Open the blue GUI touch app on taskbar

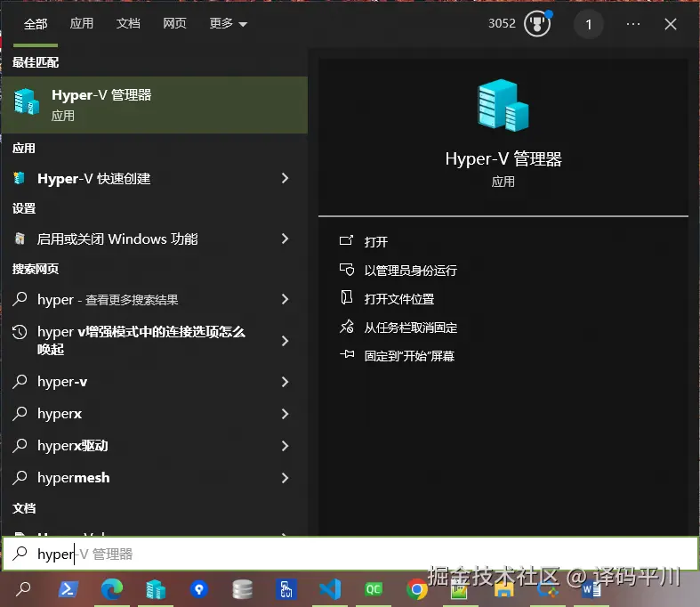point(286,589)
